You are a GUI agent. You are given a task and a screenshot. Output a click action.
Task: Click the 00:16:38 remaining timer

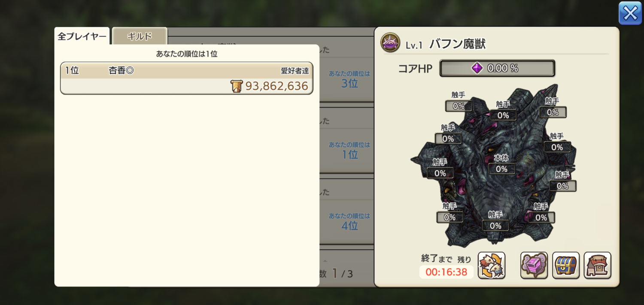[x=447, y=272]
